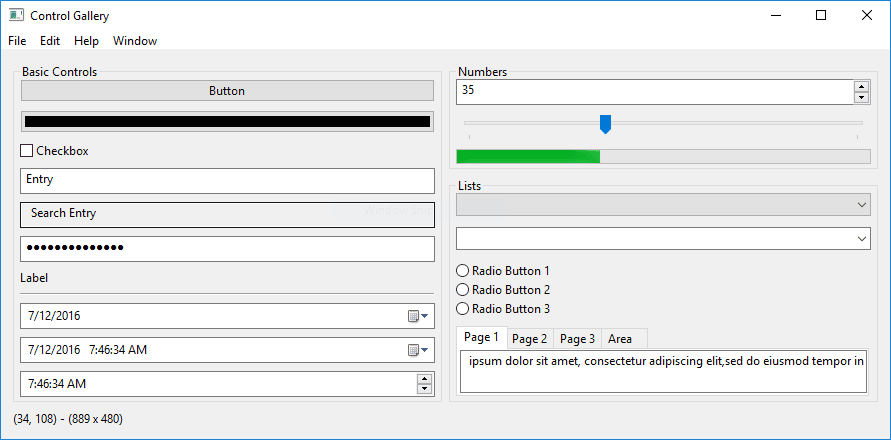Click the wide Button in Basic Controls

click(227, 91)
